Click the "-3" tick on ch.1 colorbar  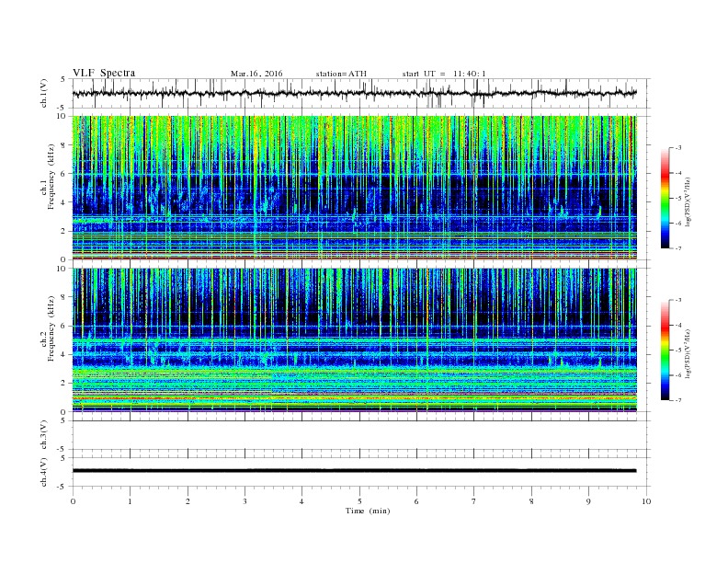(678, 148)
